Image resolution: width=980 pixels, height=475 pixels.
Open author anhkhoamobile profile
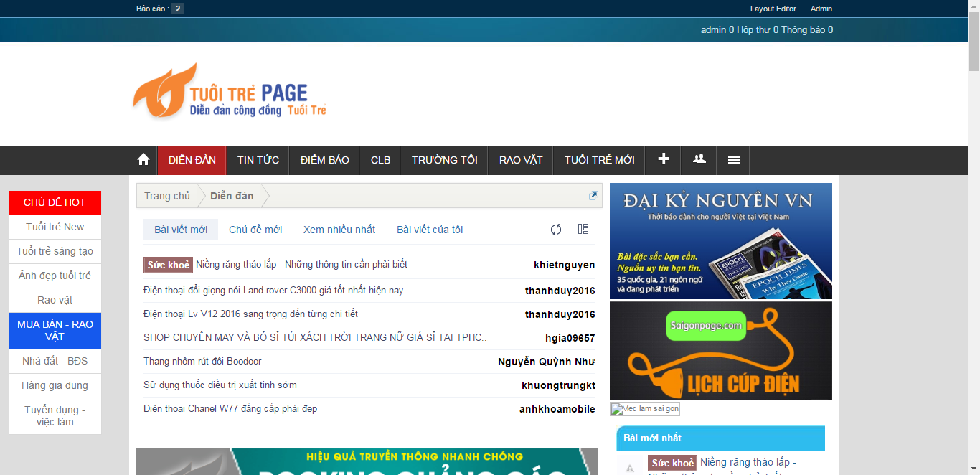[x=557, y=410]
